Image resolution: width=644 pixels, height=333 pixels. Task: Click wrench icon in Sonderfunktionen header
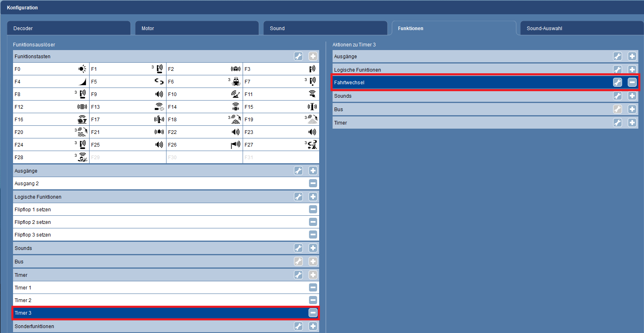pos(298,326)
